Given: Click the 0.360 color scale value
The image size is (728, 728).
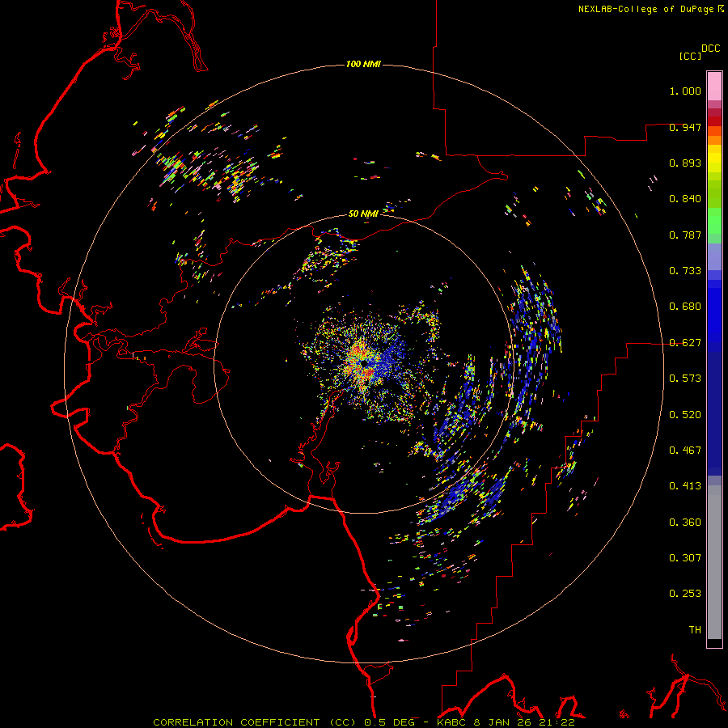Looking at the screenshot, I should point(685,523).
